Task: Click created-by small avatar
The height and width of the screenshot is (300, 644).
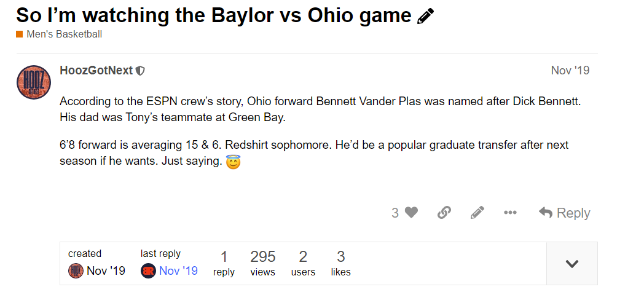Action: click(76, 271)
